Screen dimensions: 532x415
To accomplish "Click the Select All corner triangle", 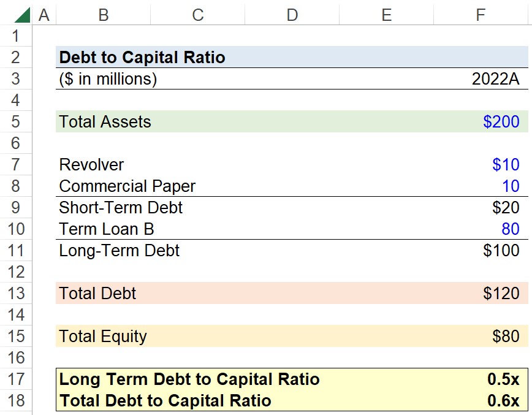I will pos(23,15).
